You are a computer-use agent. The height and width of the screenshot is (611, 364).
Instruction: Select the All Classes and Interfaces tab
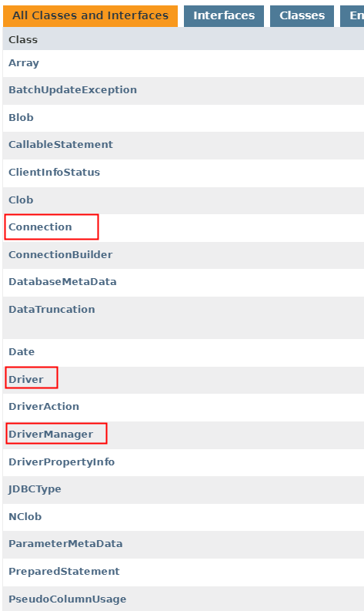pos(90,16)
